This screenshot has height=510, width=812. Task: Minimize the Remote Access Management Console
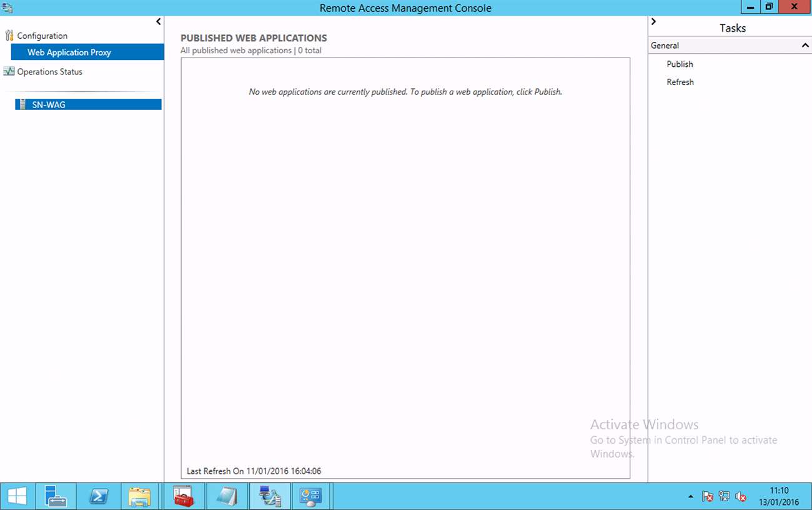(x=750, y=7)
